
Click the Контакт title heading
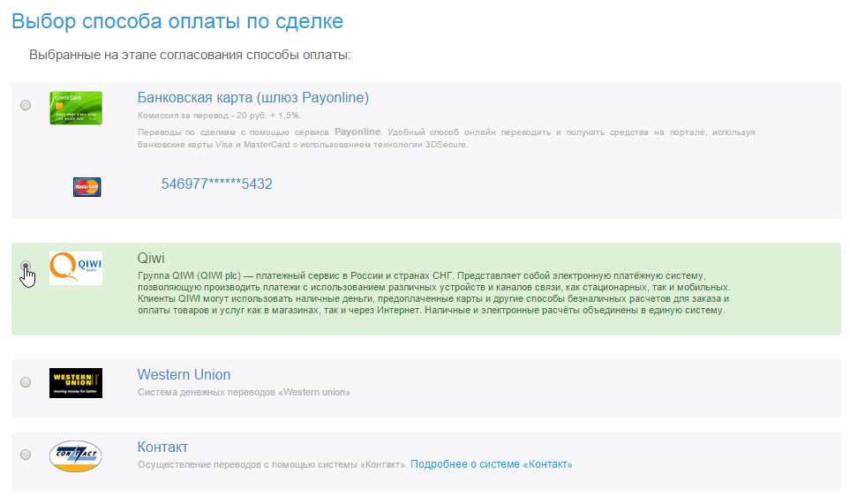click(x=162, y=447)
